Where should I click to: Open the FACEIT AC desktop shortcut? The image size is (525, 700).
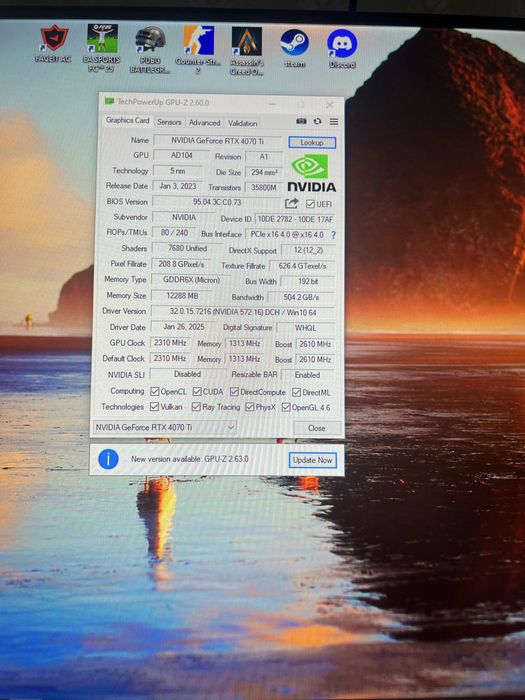point(54,44)
